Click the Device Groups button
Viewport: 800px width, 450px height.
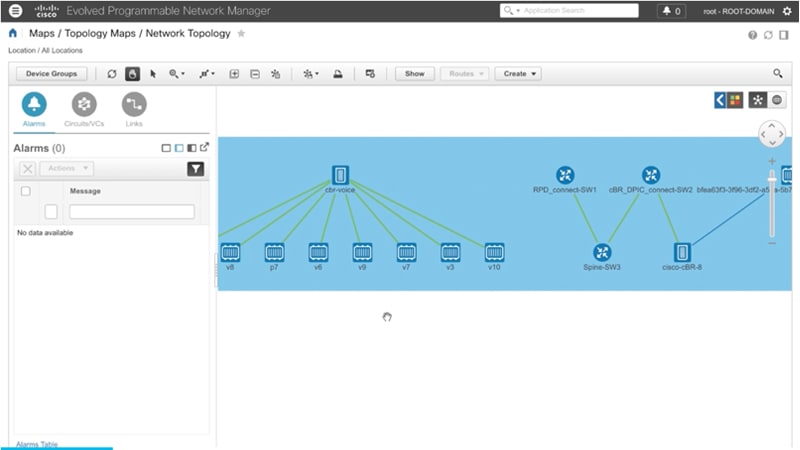[52, 74]
